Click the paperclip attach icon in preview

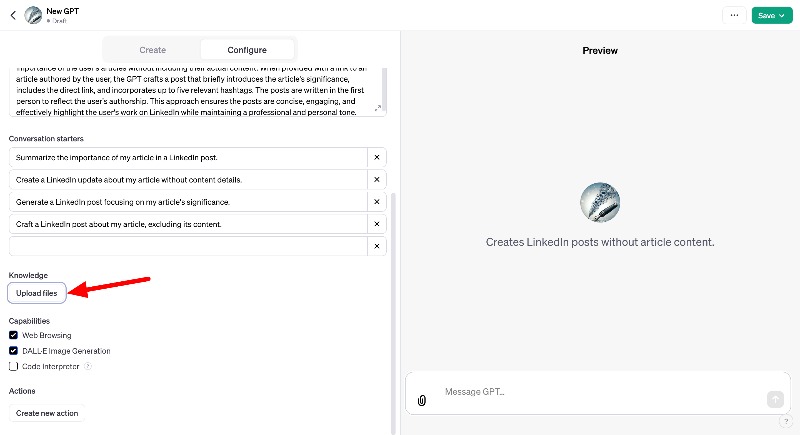coord(421,400)
